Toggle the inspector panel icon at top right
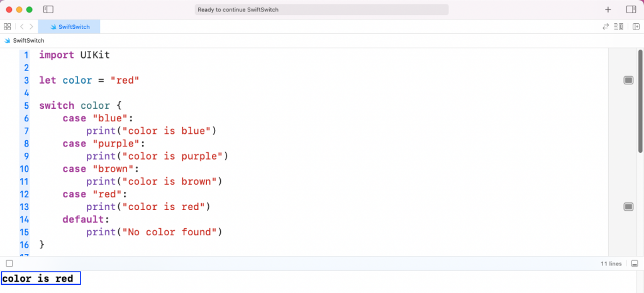The height and width of the screenshot is (293, 644). click(631, 9)
